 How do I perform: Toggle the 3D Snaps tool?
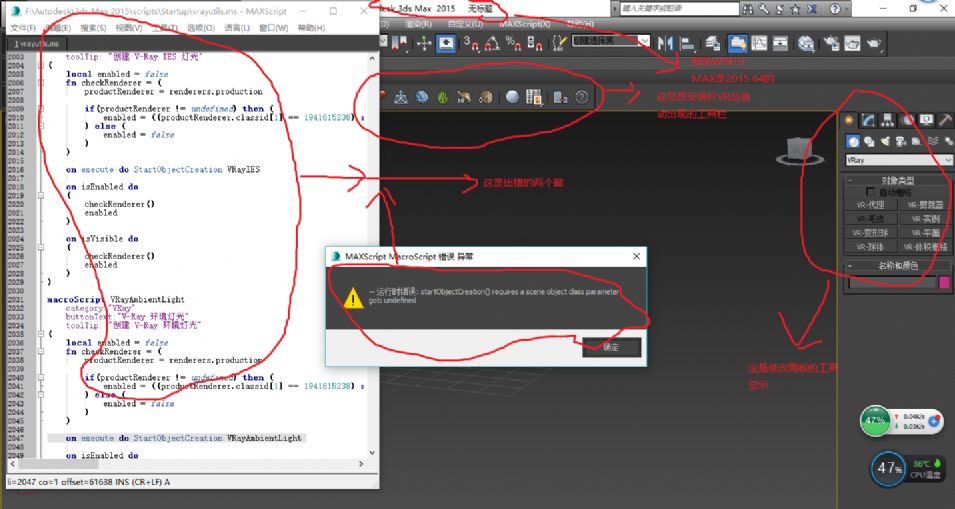tap(471, 43)
